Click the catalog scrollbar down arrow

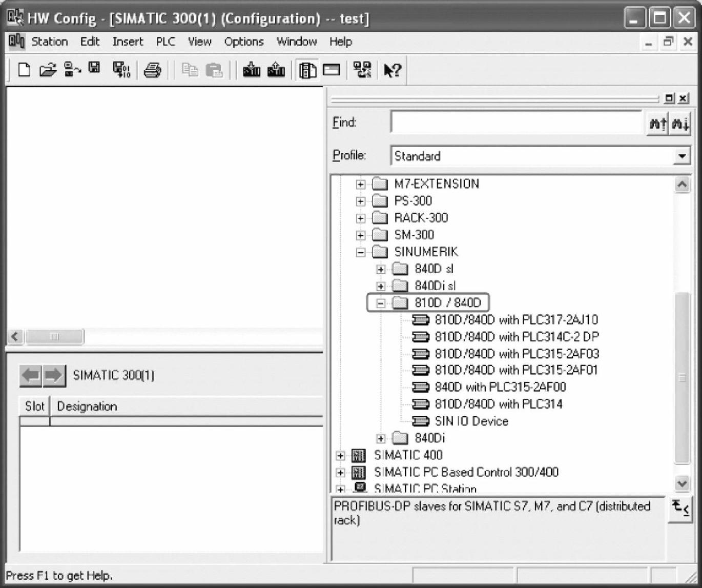click(x=682, y=483)
